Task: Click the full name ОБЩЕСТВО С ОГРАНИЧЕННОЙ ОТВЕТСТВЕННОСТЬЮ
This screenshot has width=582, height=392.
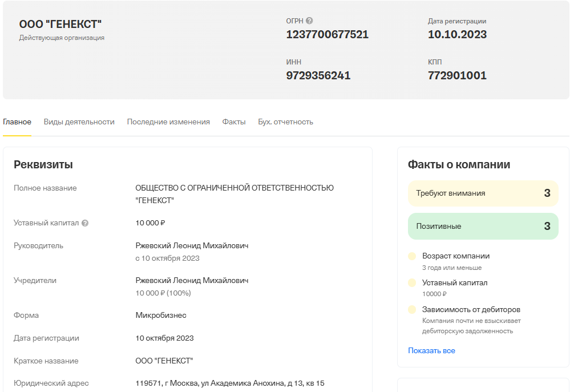Action: point(235,188)
